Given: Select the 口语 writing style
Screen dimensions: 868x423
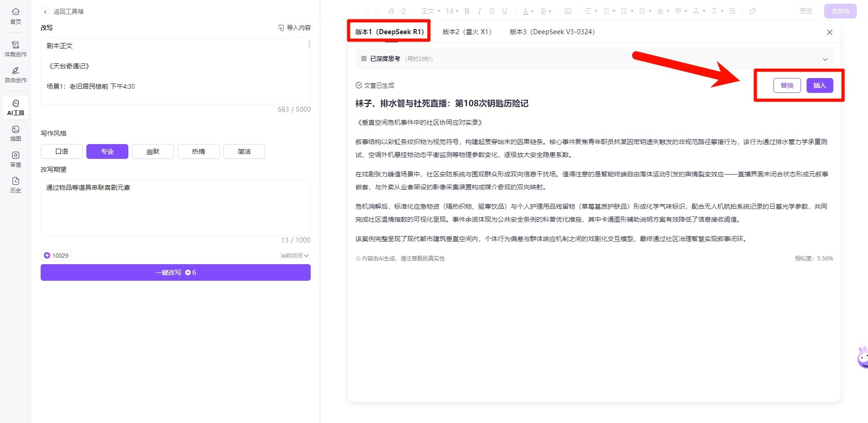Looking at the screenshot, I should click(61, 151).
